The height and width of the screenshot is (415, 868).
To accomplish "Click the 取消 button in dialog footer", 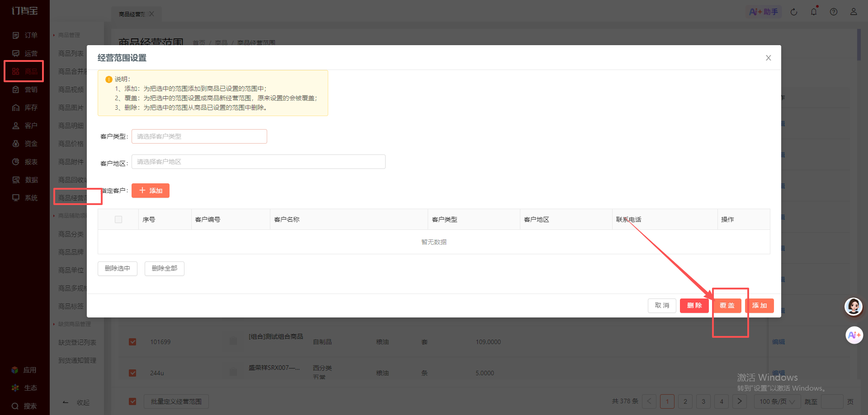I will tap(662, 306).
